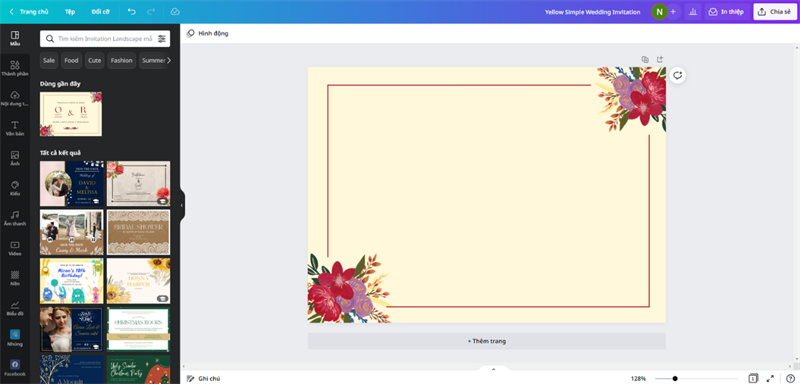This screenshot has width=800, height=384.
Task: Open the Biểu đồ charts tab
Action: pos(15,308)
